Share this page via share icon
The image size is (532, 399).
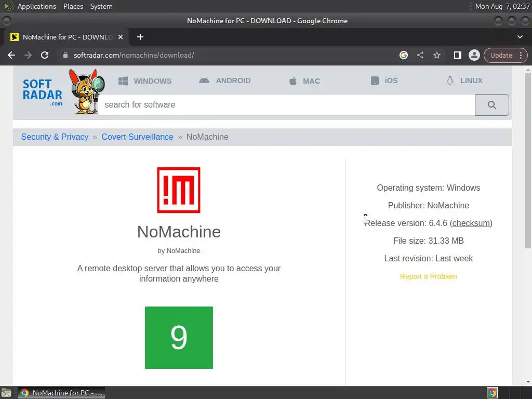[x=420, y=55]
